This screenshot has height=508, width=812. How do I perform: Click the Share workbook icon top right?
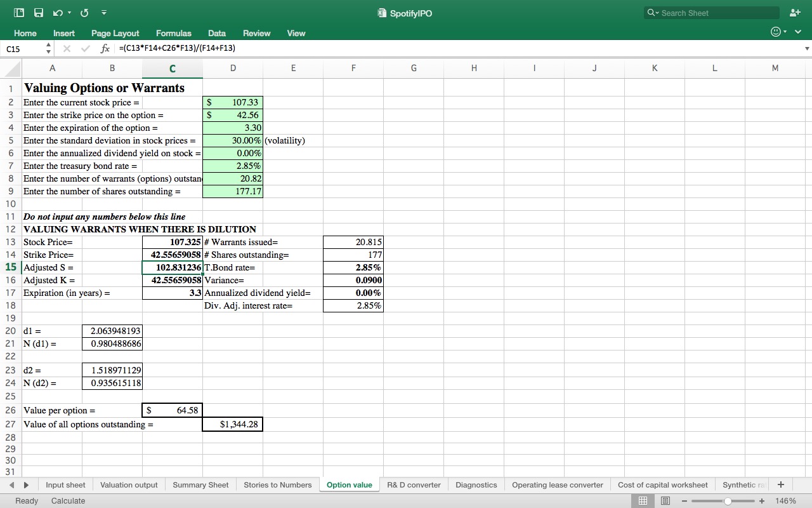795,12
